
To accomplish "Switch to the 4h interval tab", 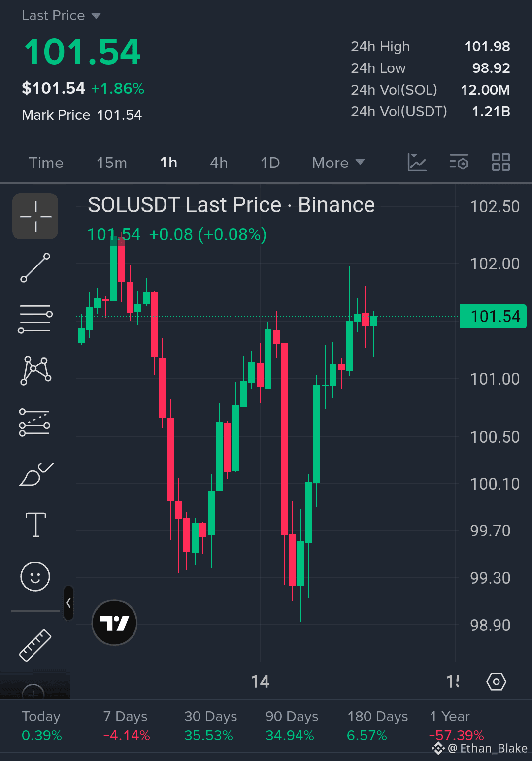I will [x=219, y=163].
